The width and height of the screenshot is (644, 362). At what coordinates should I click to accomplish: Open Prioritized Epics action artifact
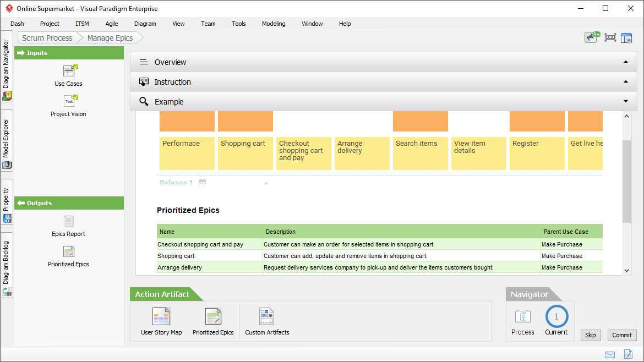click(213, 321)
